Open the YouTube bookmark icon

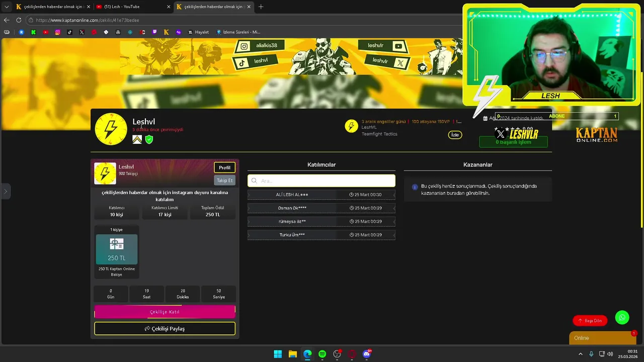(x=46, y=32)
